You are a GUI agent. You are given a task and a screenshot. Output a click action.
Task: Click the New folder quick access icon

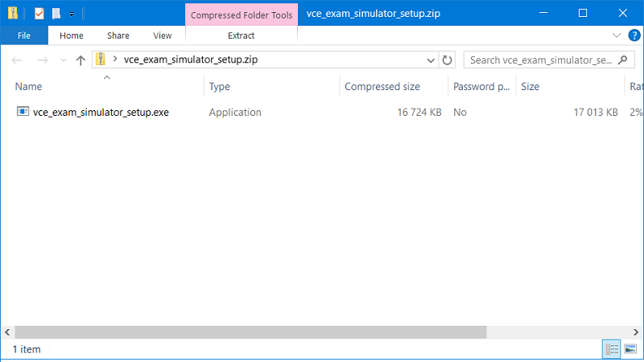coord(56,14)
